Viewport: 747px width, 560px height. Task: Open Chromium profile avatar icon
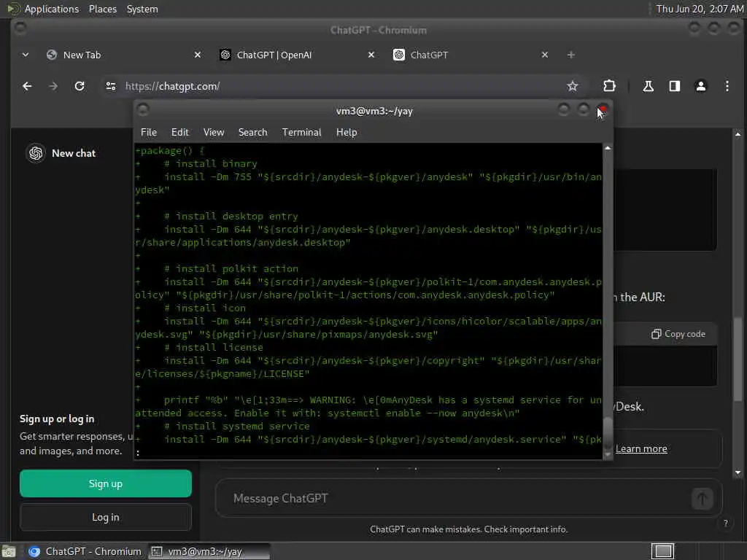pyautogui.click(x=701, y=86)
